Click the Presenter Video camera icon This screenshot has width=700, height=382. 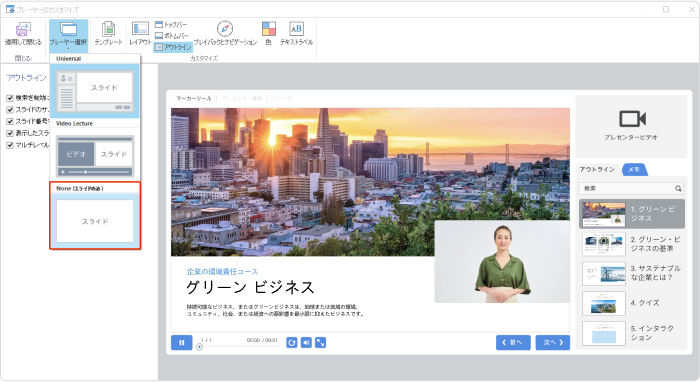click(632, 119)
